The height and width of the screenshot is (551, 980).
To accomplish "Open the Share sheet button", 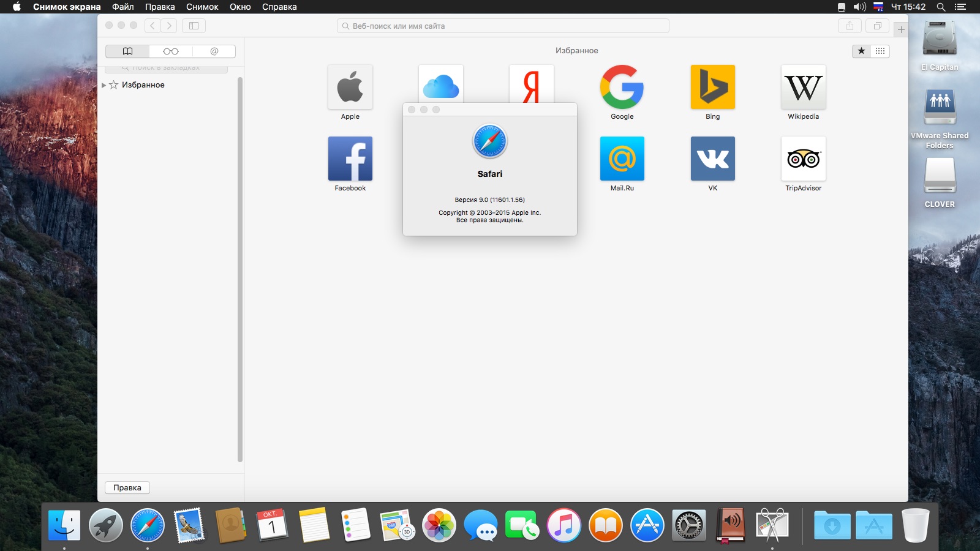I will click(x=850, y=26).
